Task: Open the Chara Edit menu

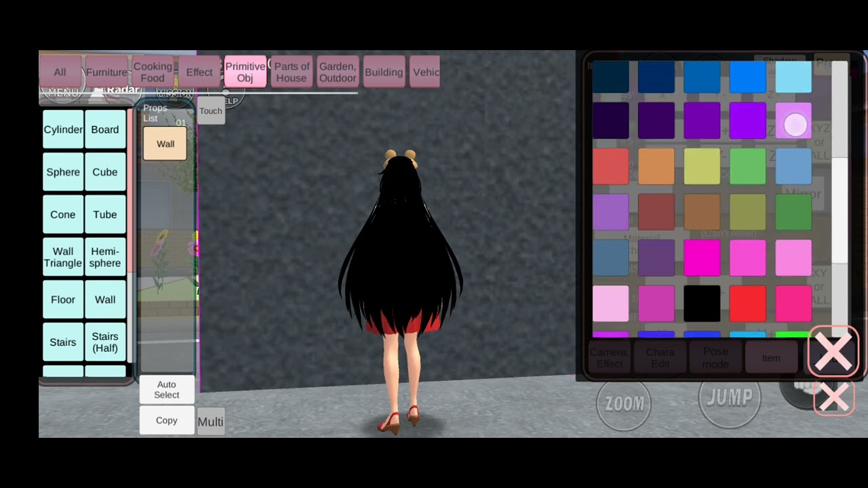Action: click(660, 358)
